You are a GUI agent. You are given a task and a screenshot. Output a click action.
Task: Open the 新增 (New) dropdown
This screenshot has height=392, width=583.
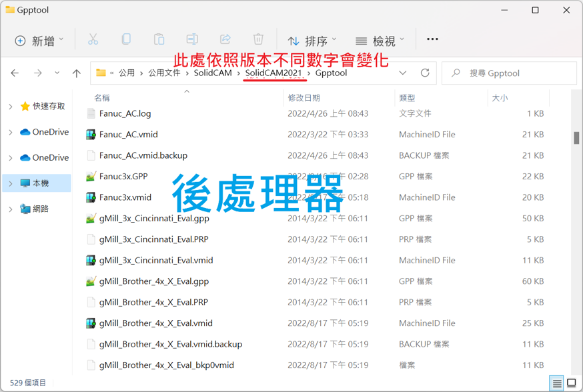pyautogui.click(x=39, y=41)
